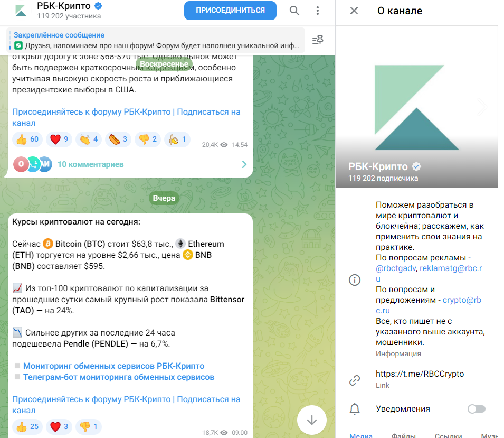504x438 pixels.
Task: Close the channel info panel
Action: pos(354,11)
